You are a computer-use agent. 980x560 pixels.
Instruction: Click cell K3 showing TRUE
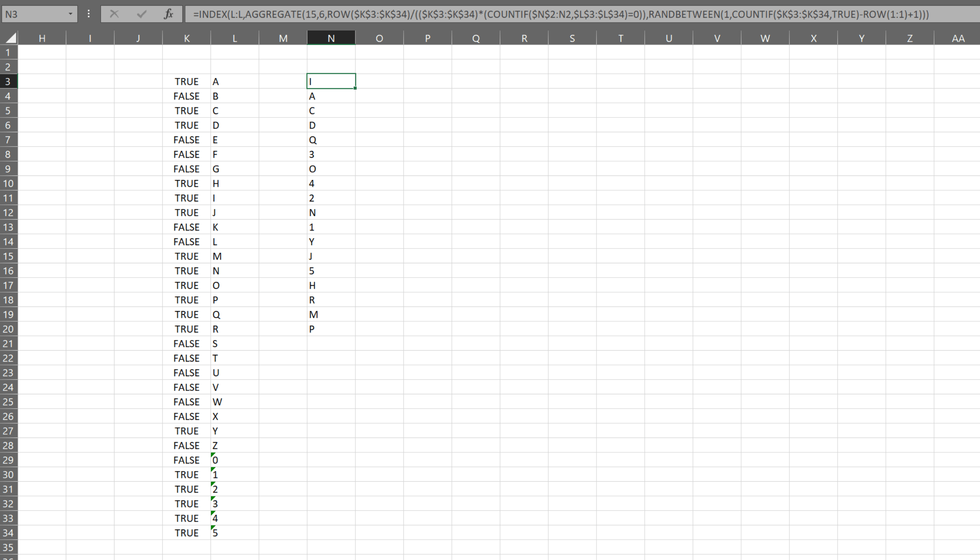pyautogui.click(x=187, y=82)
